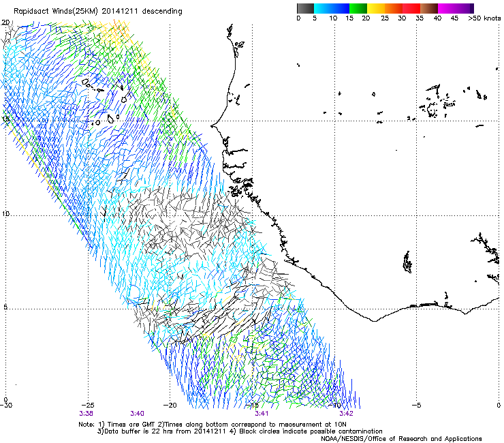Click the swath time label '3:42'
Viewport: 504px width, 443px height.
coord(346,414)
